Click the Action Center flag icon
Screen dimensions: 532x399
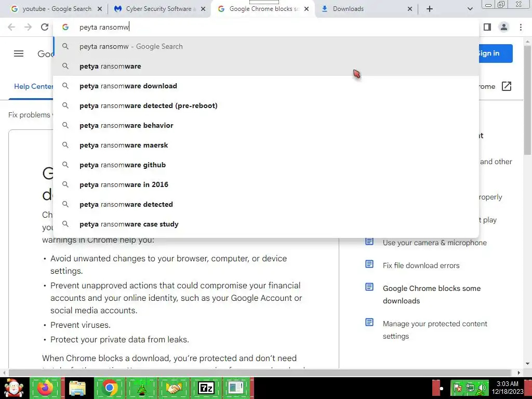[x=458, y=388]
